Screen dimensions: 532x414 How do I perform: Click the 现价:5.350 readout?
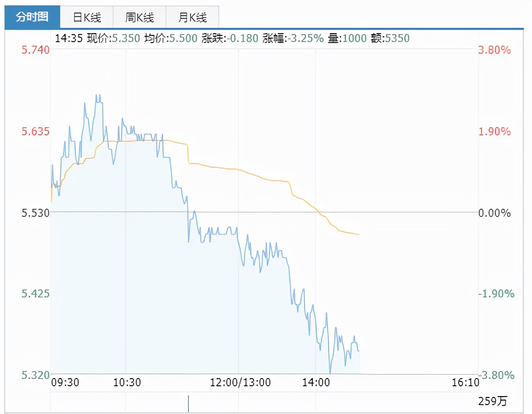tap(113, 38)
